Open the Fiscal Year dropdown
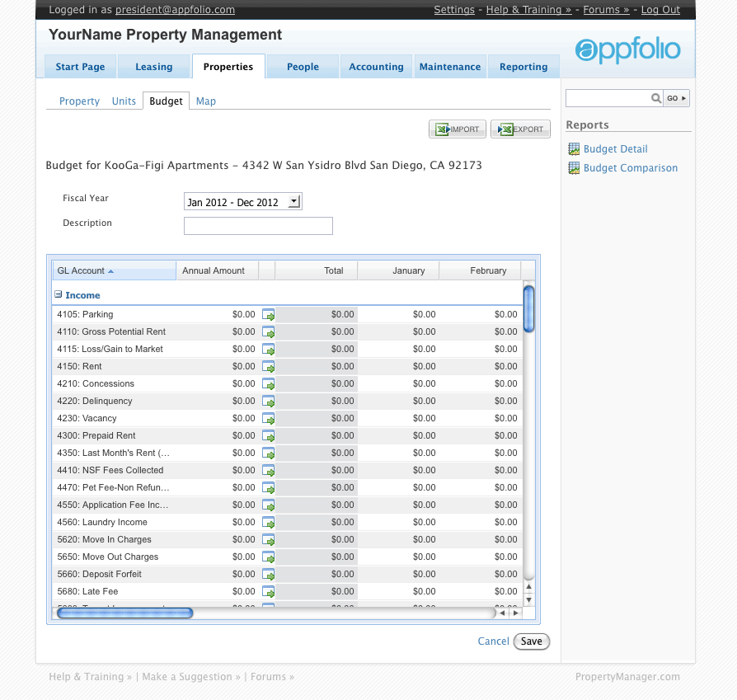 [294, 200]
